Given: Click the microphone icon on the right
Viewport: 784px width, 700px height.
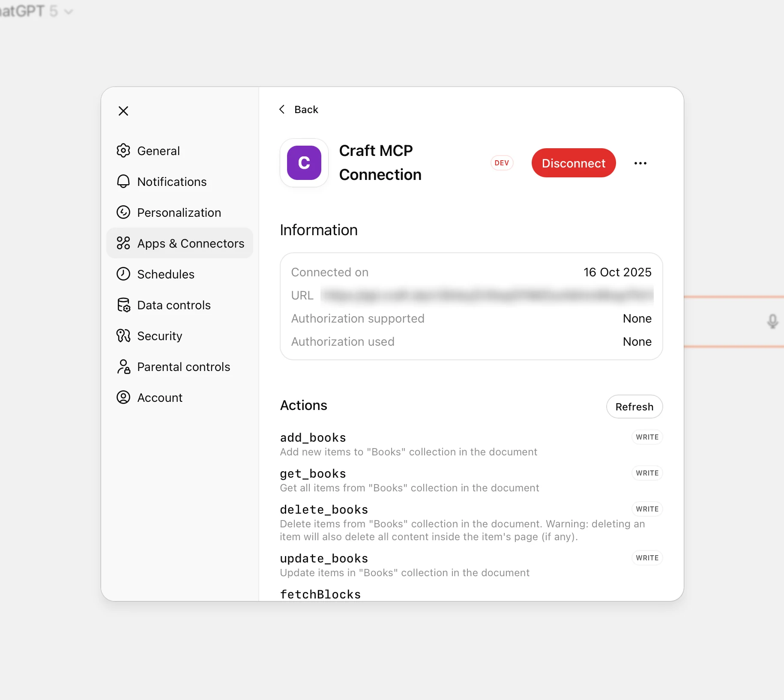Looking at the screenshot, I should [x=772, y=321].
